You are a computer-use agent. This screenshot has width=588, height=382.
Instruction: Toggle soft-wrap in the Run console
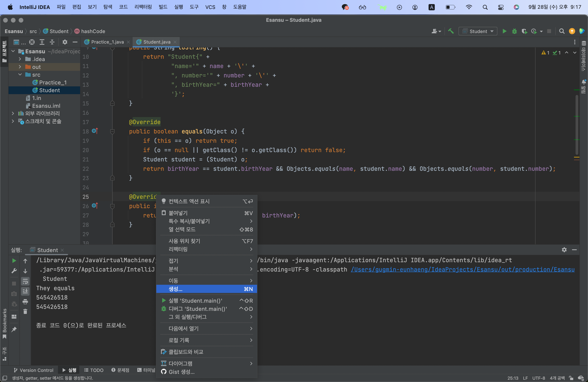click(x=25, y=281)
